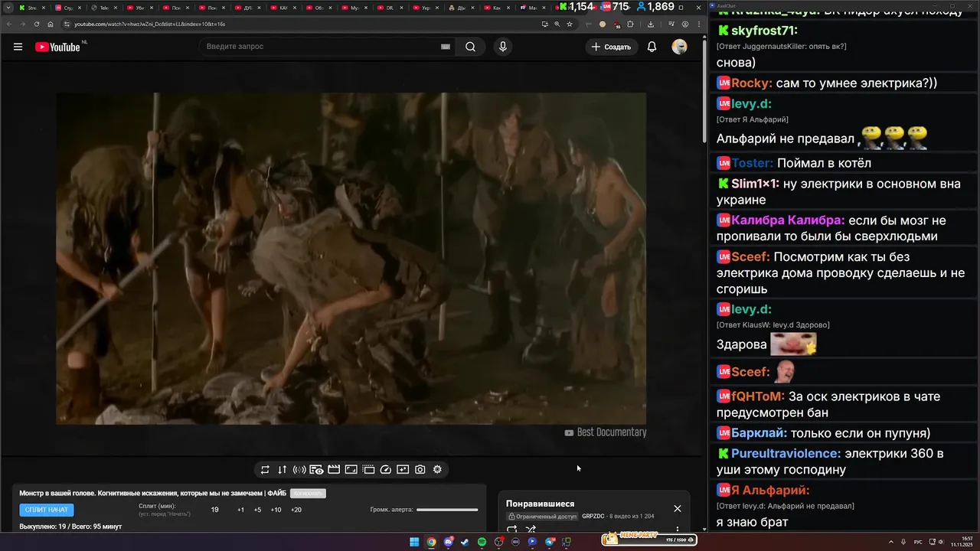Click the Понравившиеся playlist title
This screenshot has height=551, width=980.
pos(540,504)
